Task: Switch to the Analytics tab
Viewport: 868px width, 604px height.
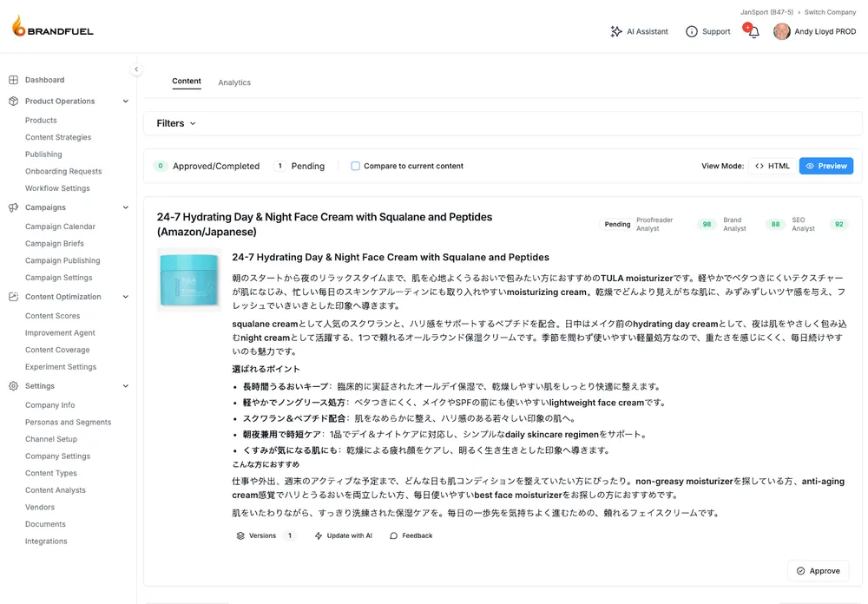Action: click(x=234, y=82)
